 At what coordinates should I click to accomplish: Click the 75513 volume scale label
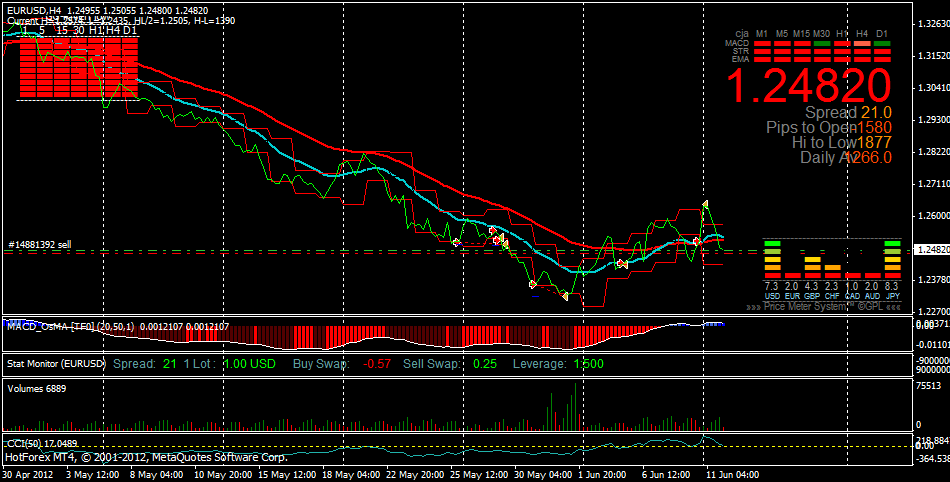coord(929,386)
